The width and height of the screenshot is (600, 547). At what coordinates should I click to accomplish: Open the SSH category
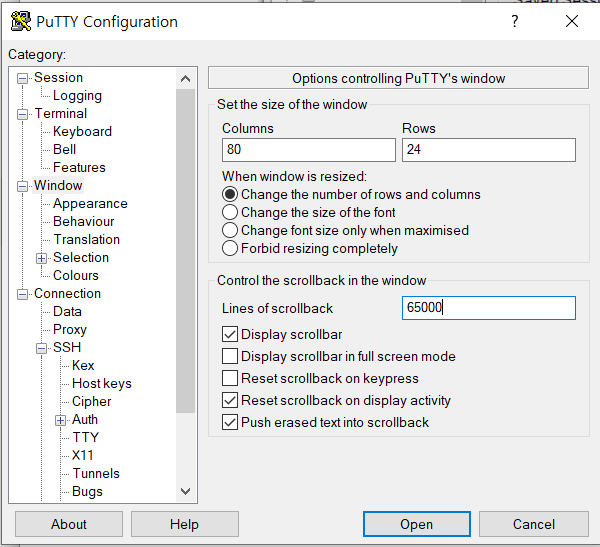tap(67, 347)
